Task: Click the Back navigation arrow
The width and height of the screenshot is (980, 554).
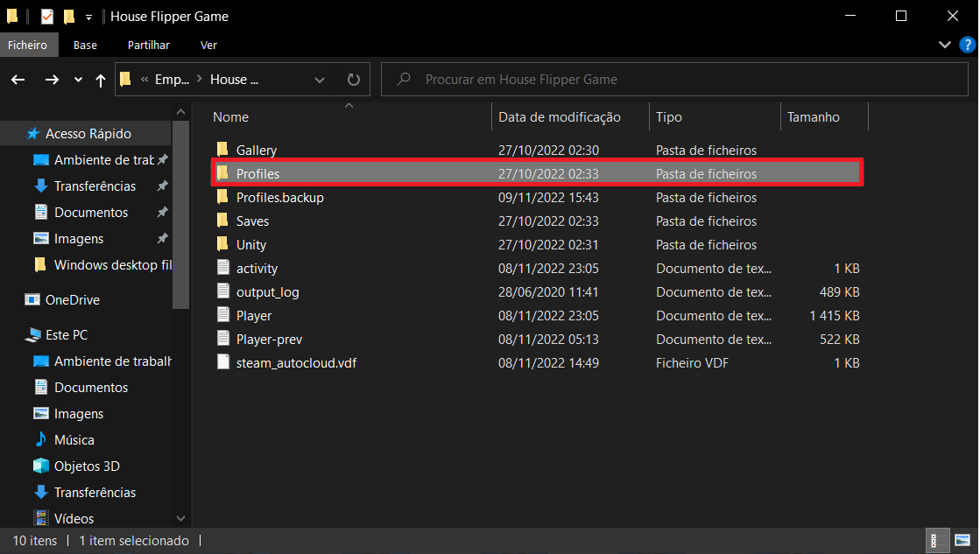Action: 18,80
